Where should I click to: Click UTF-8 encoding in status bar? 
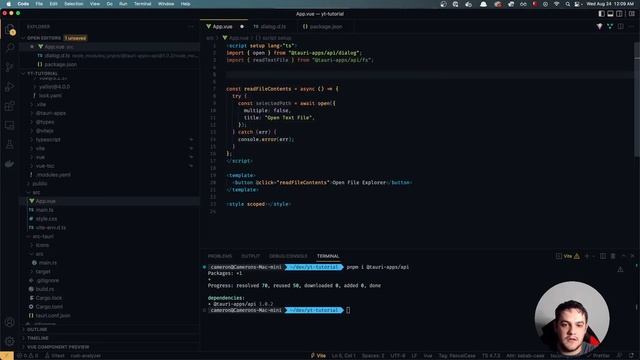(x=398, y=356)
